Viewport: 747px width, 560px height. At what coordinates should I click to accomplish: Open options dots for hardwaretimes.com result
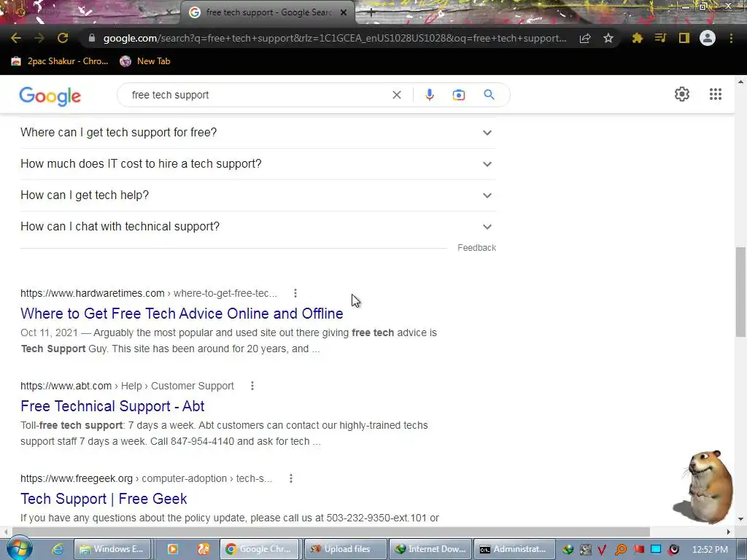tap(295, 293)
